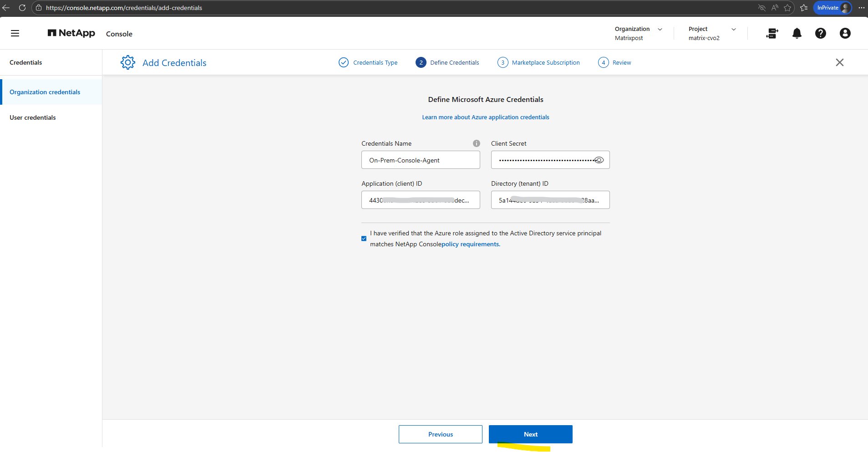Close the Add Credentials wizard
This screenshot has width=868, height=452.
click(x=839, y=62)
